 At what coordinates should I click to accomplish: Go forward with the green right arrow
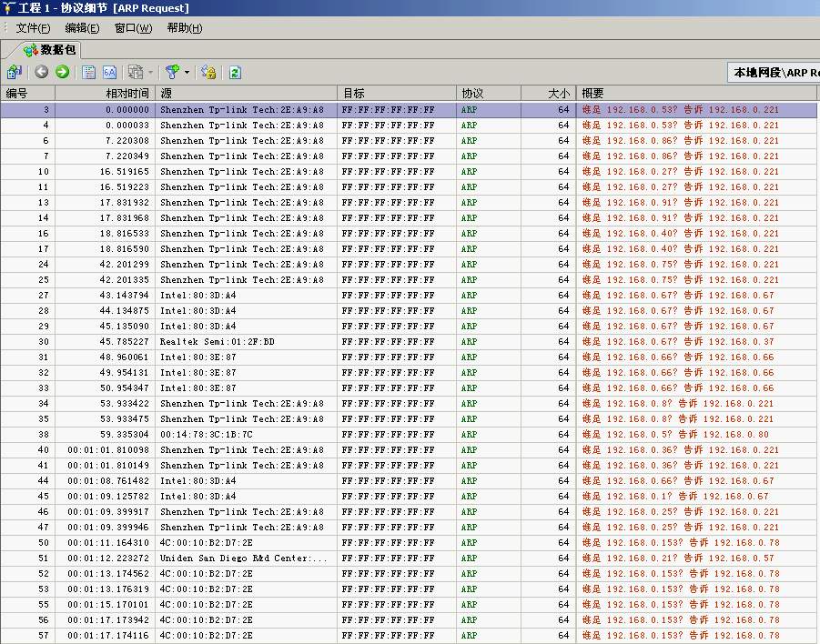click(62, 72)
